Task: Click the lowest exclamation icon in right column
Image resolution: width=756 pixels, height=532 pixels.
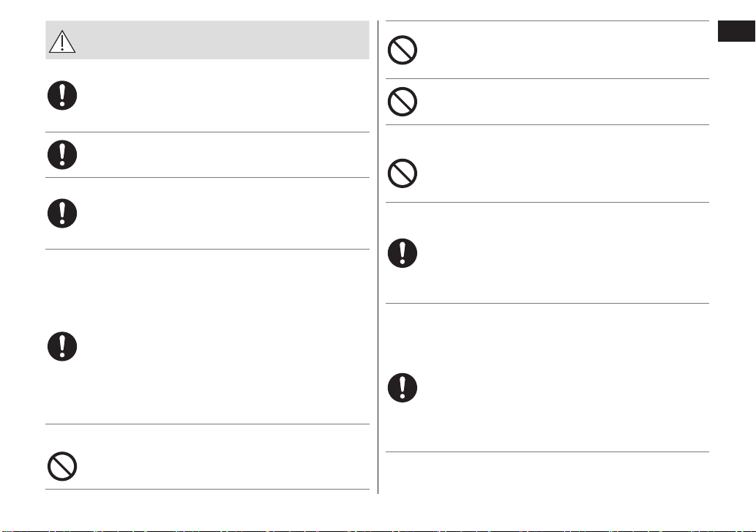Action: (403, 388)
